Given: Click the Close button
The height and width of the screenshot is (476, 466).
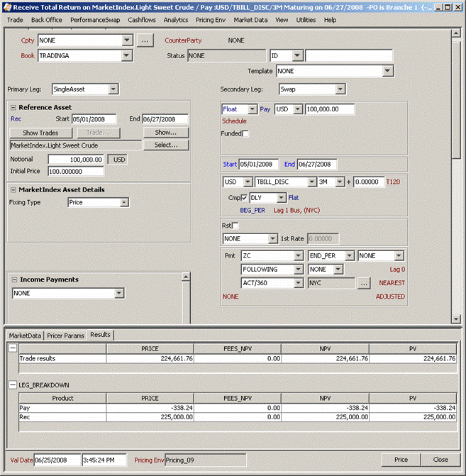Looking at the screenshot, I should pos(440,460).
